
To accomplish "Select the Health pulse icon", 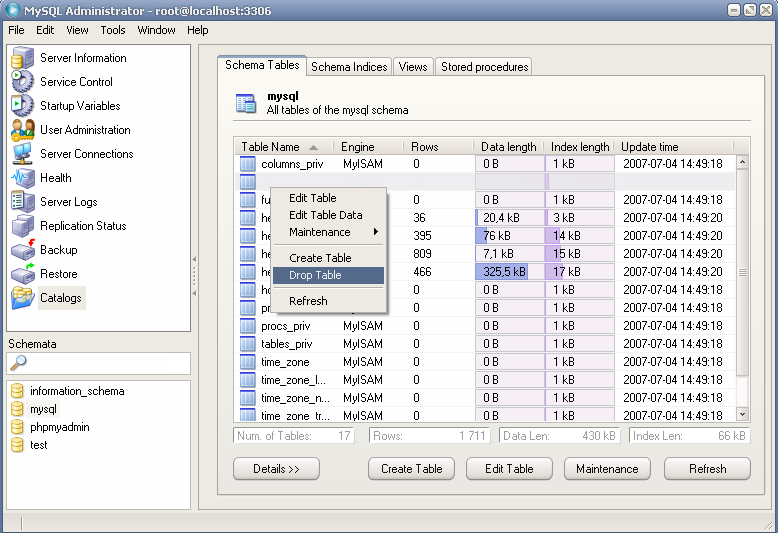I will [x=22, y=178].
